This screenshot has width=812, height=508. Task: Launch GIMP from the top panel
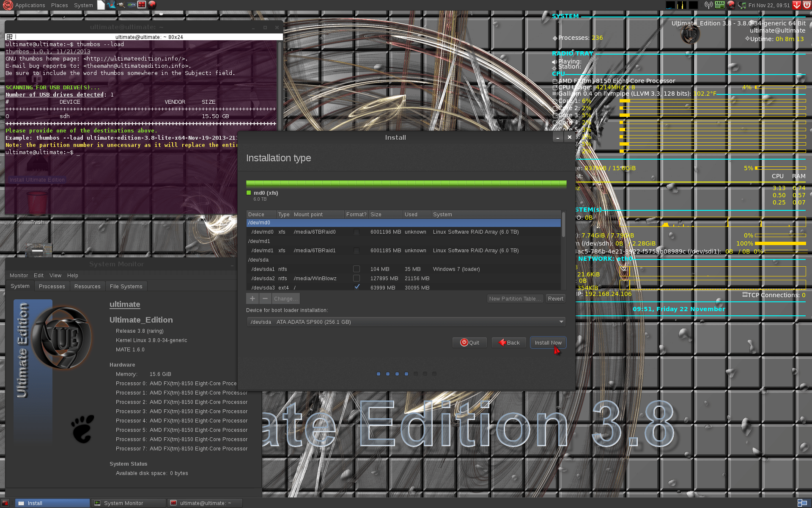pyautogui.click(x=121, y=5)
